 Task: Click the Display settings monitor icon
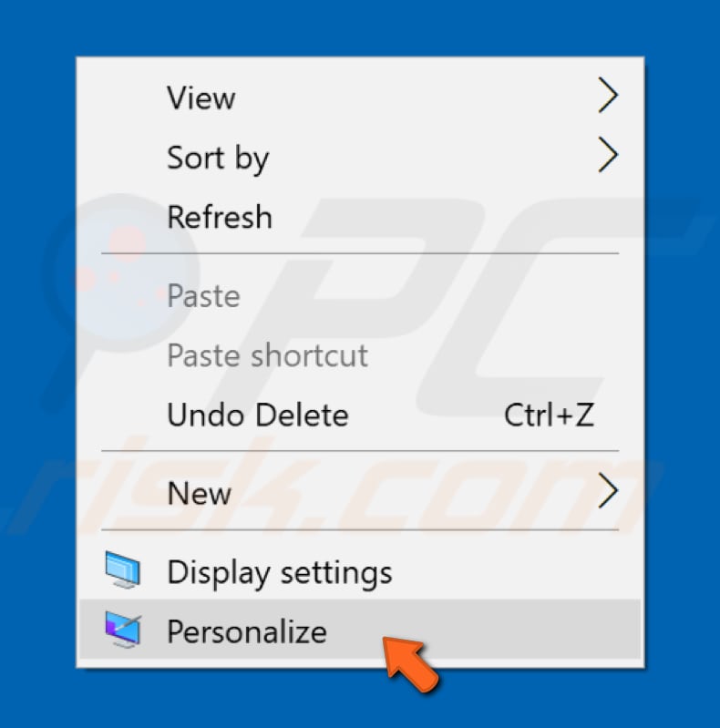[122, 571]
